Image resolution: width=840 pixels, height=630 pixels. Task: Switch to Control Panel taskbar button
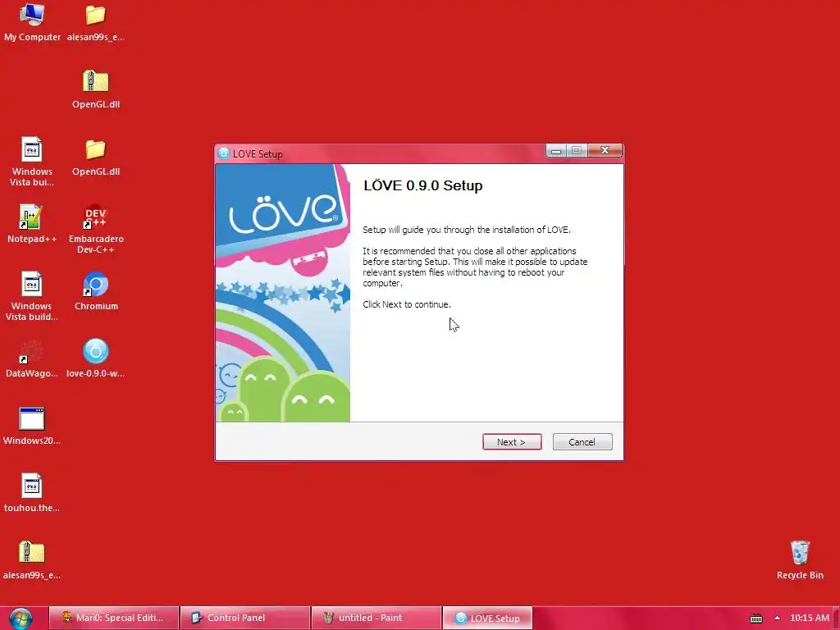245,618
